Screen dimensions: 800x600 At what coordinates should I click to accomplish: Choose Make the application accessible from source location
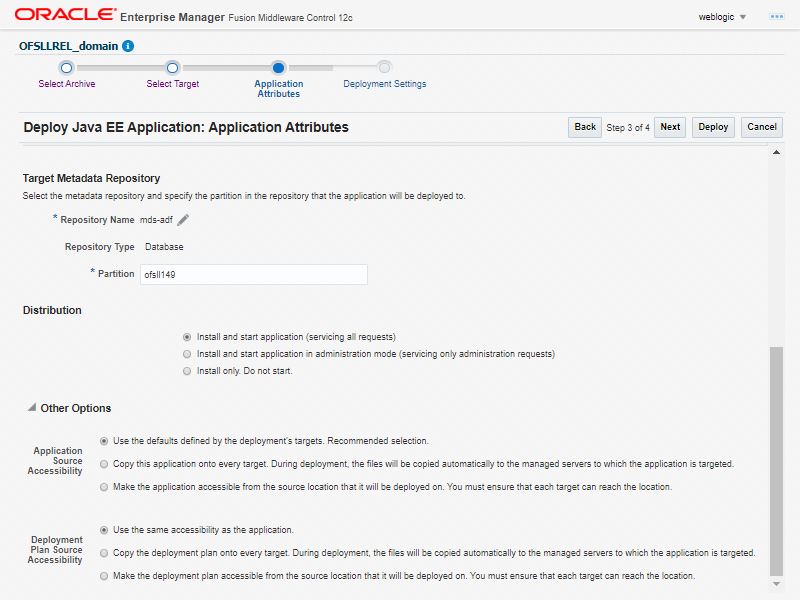pos(104,487)
